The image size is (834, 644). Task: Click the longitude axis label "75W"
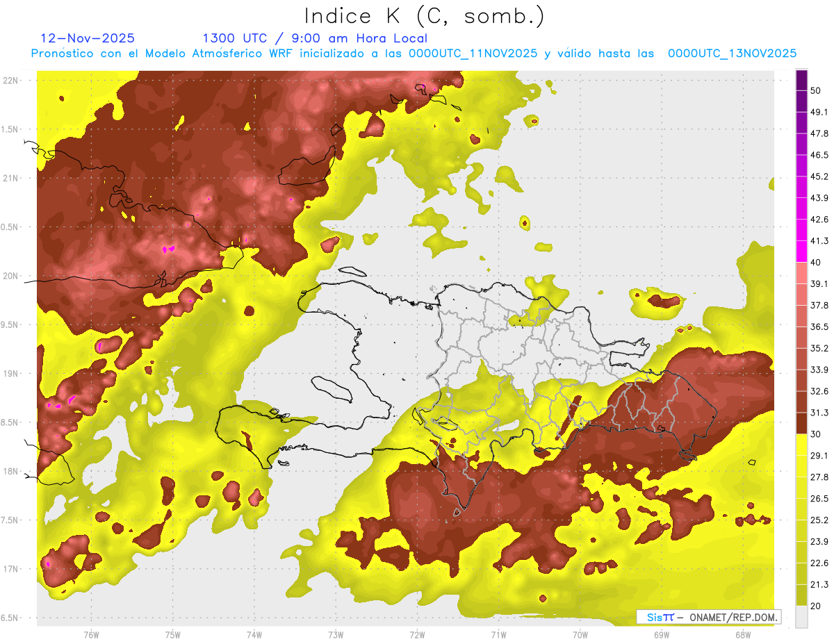click(172, 634)
